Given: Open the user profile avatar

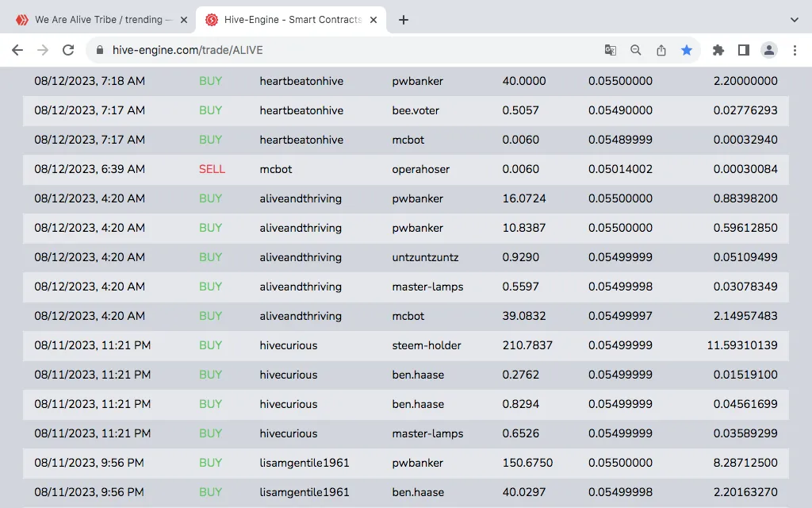Looking at the screenshot, I should (768, 50).
